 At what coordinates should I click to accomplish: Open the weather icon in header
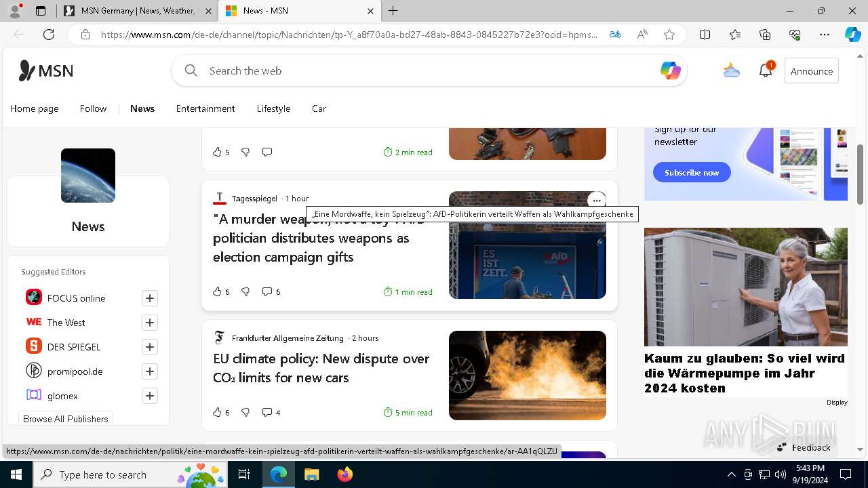click(x=731, y=70)
